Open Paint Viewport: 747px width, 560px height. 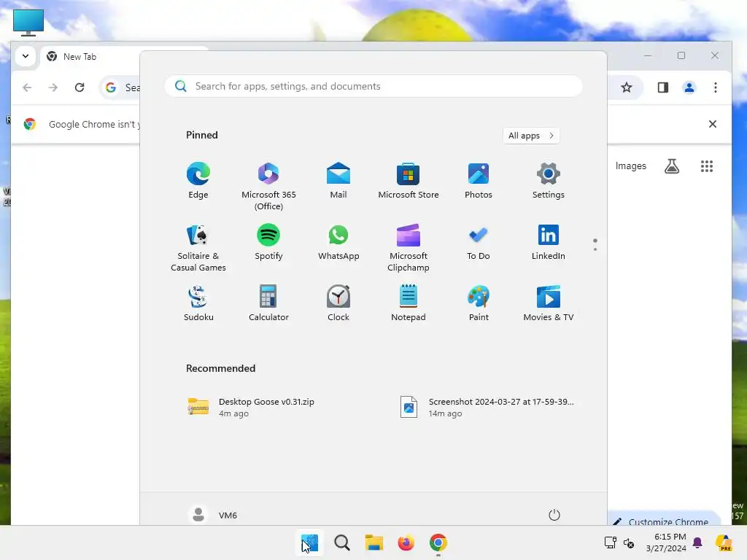479,304
